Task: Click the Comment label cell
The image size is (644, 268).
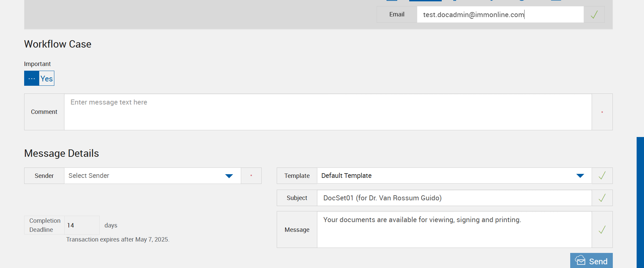Action: click(x=44, y=112)
